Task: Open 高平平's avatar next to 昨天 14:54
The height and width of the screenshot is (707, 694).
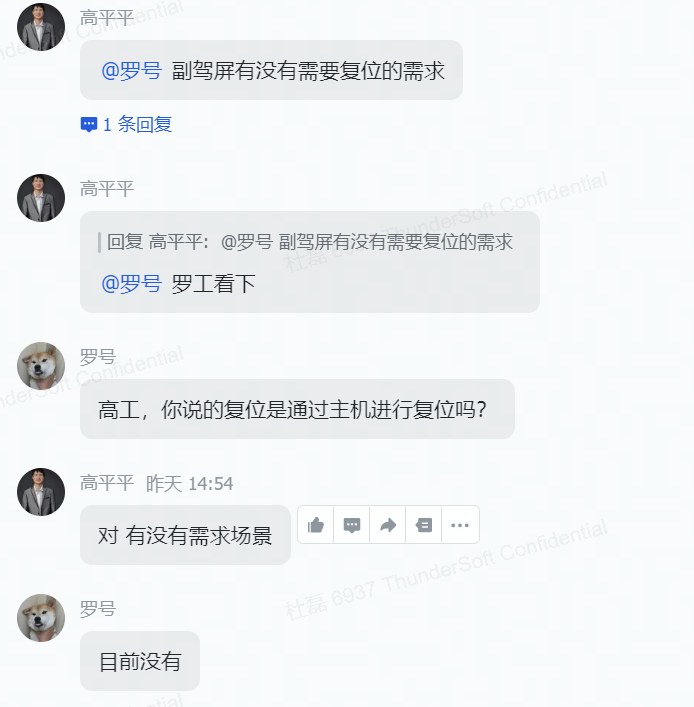Action: point(41,492)
